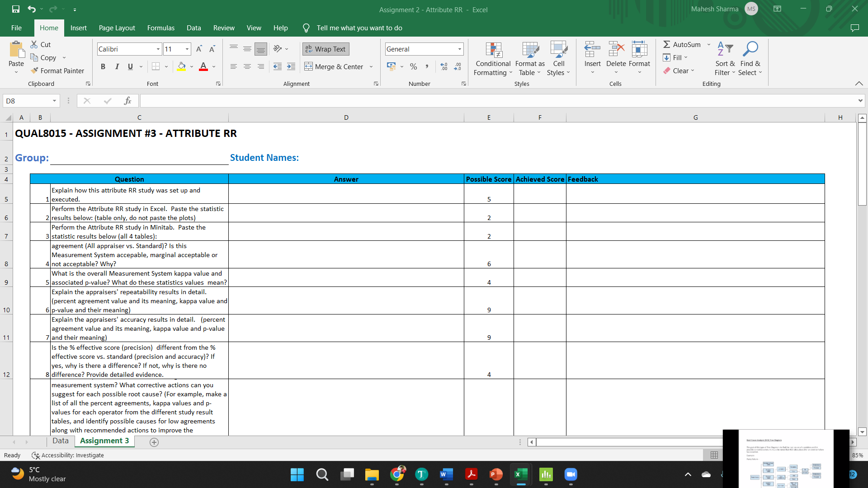This screenshot has width=868, height=488.
Task: Select the Format Painter tool
Action: (57, 70)
